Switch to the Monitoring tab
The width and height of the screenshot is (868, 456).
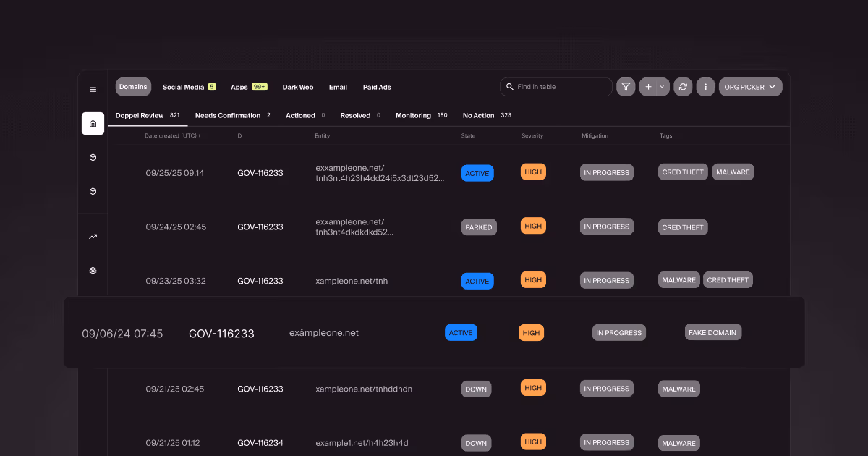pos(413,115)
